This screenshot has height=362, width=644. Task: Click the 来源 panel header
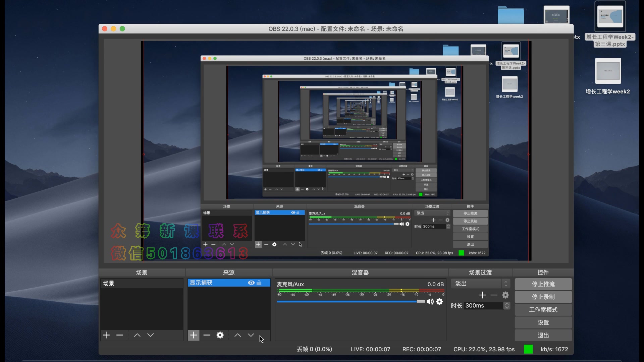[229, 273]
